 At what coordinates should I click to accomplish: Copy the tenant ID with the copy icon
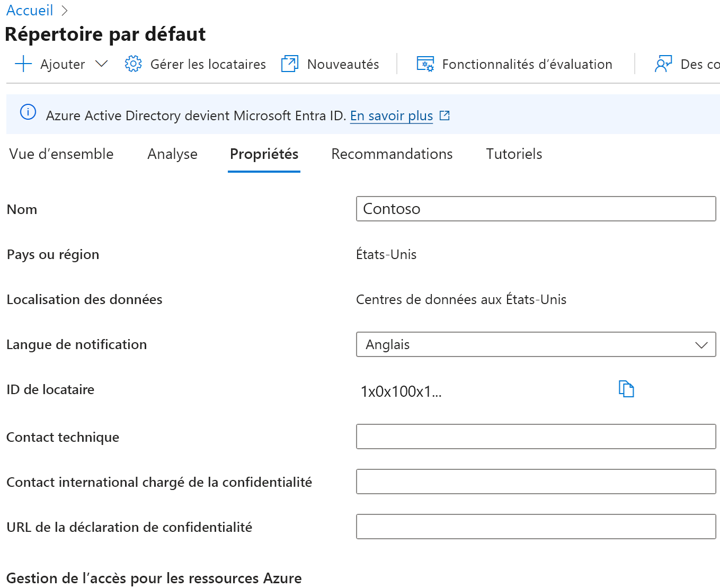point(626,389)
